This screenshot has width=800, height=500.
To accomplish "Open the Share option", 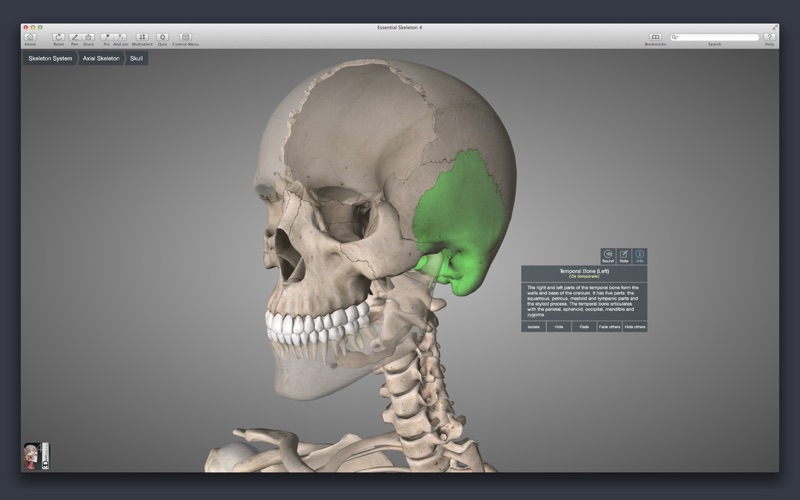I will (88, 37).
